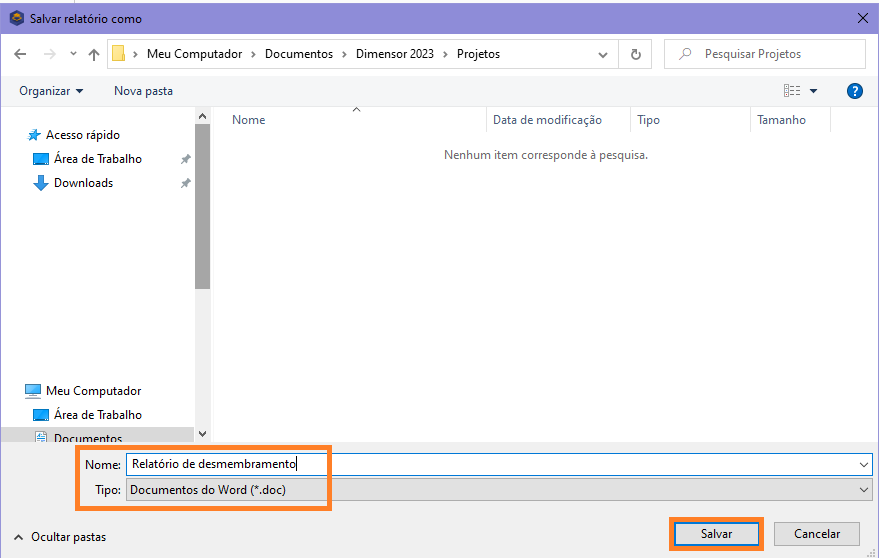This screenshot has width=879, height=558.
Task: Select the Downloads quick access icon
Action: [41, 183]
